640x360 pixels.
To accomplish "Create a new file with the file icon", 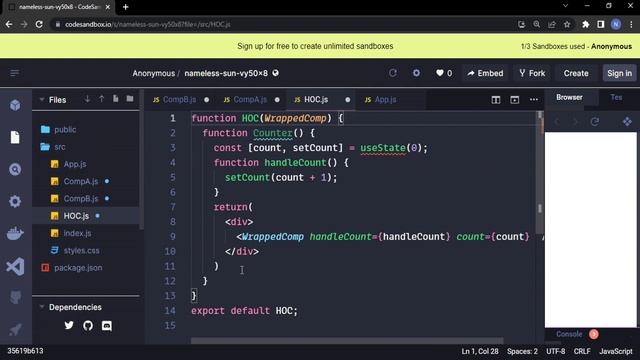I will [116, 99].
